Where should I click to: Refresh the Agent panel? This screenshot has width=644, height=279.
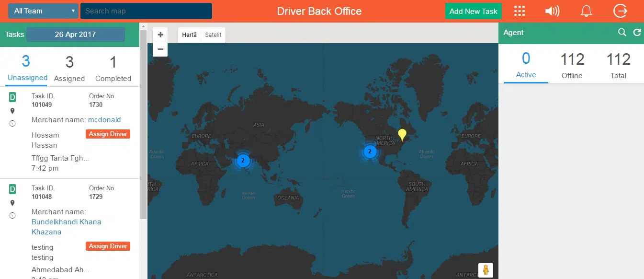click(x=637, y=32)
